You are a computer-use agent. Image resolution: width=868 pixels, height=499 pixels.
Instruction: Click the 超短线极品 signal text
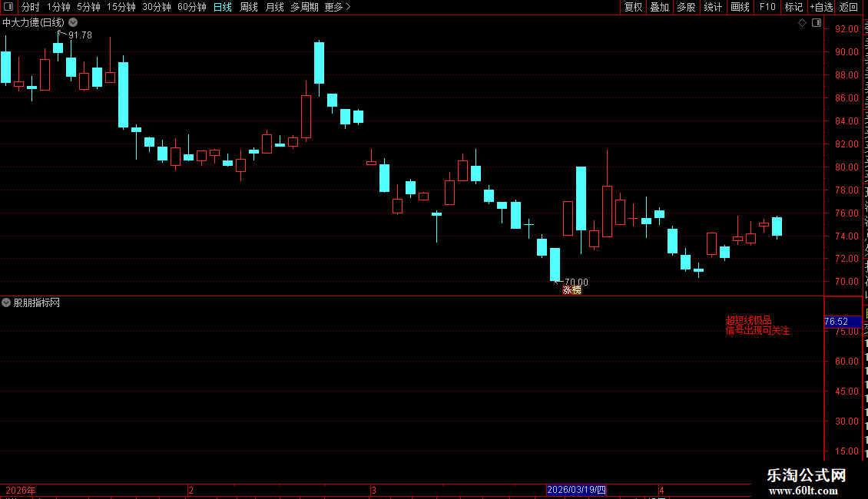tap(748, 320)
